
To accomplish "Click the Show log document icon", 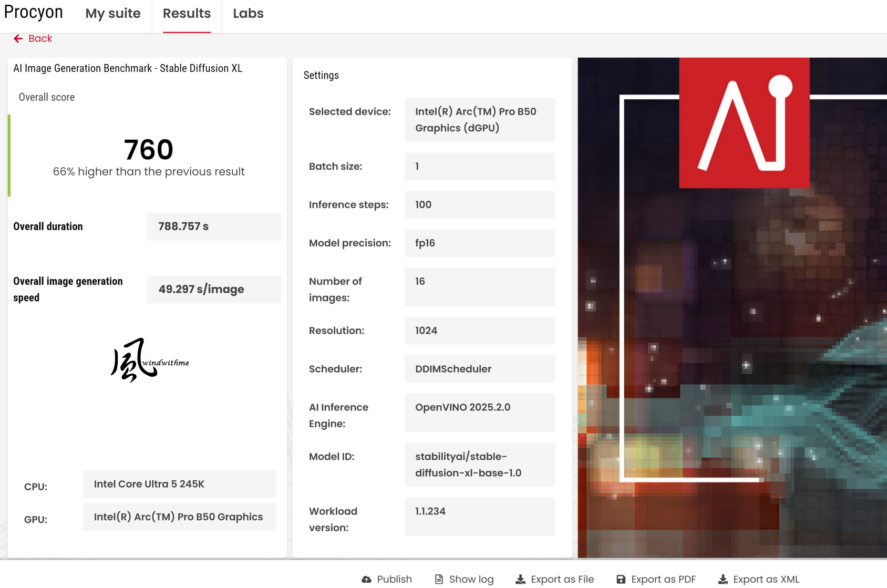I will (x=439, y=579).
